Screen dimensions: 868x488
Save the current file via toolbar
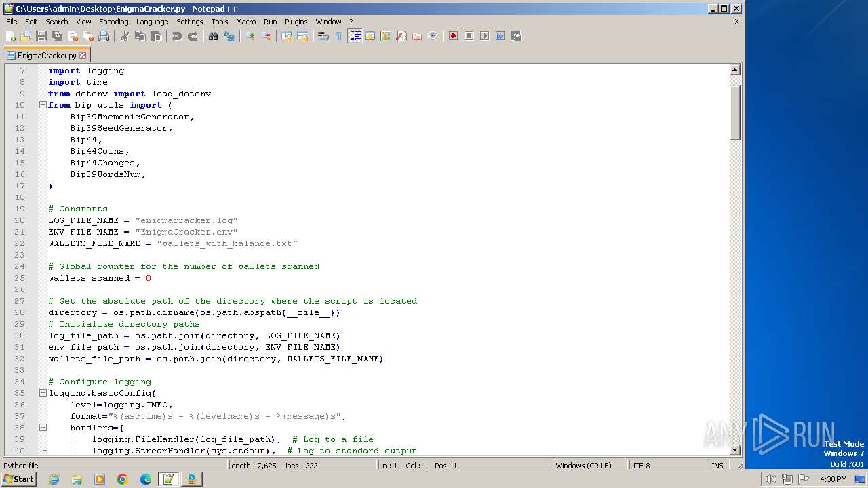pos(41,36)
